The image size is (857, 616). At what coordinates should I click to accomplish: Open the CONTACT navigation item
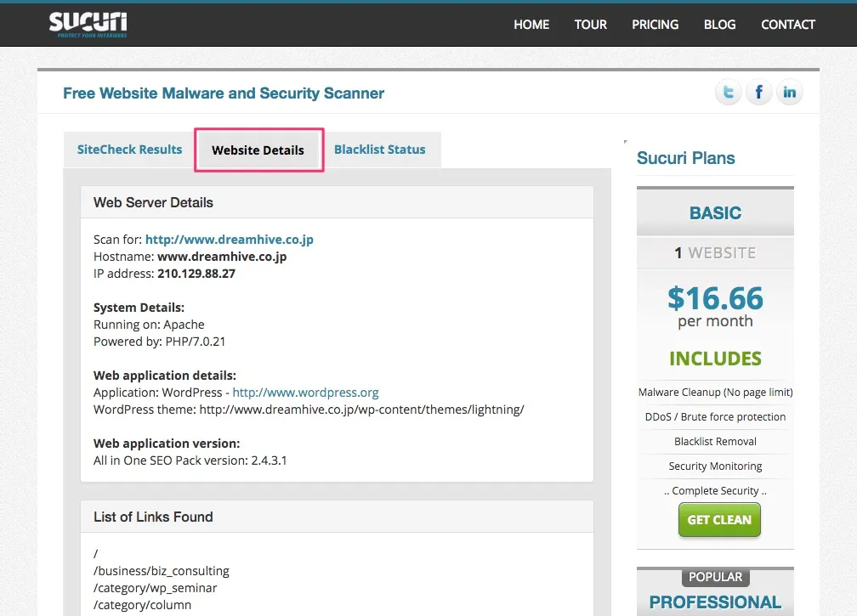pos(787,25)
